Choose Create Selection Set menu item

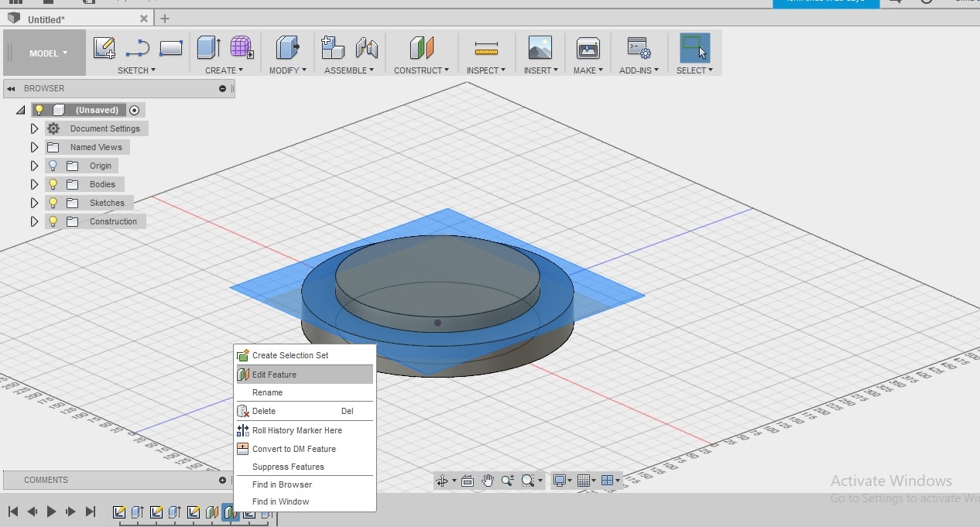click(x=304, y=355)
